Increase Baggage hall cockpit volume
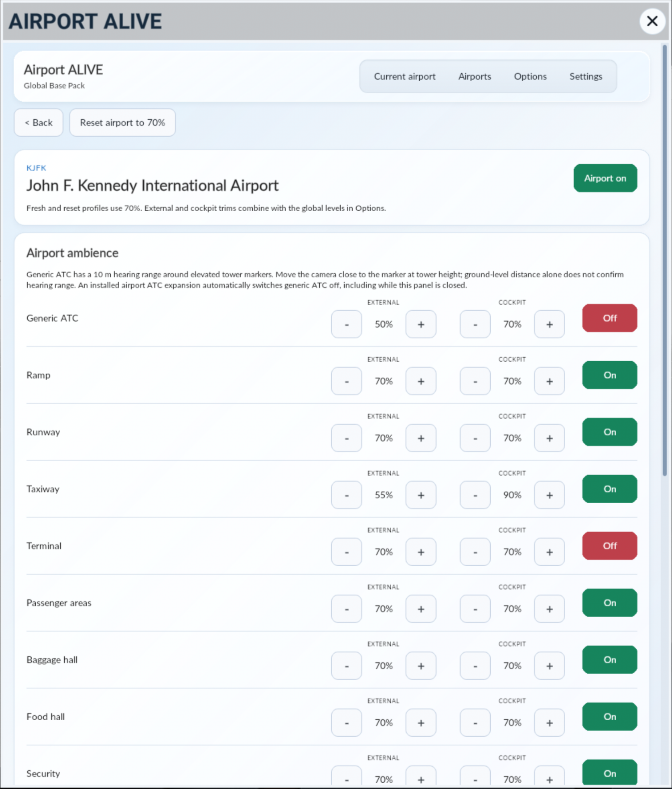Image resolution: width=672 pixels, height=789 pixels. [x=549, y=666]
